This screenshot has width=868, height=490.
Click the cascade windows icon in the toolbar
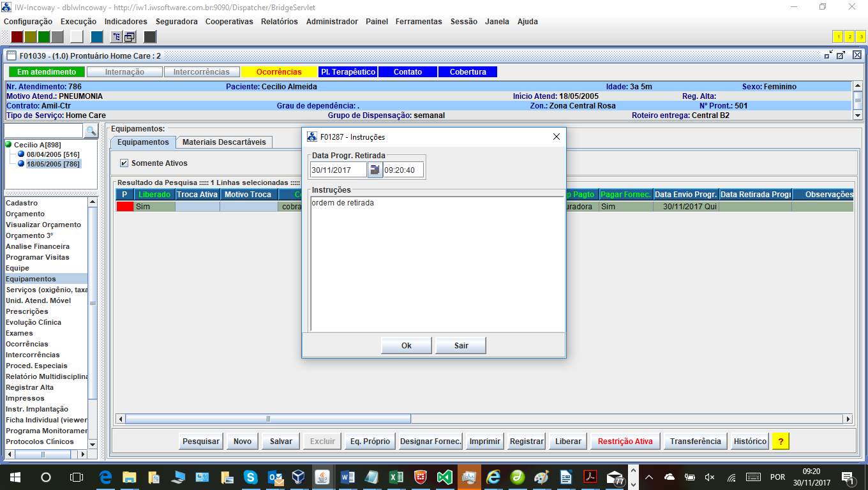pyautogui.click(x=130, y=36)
